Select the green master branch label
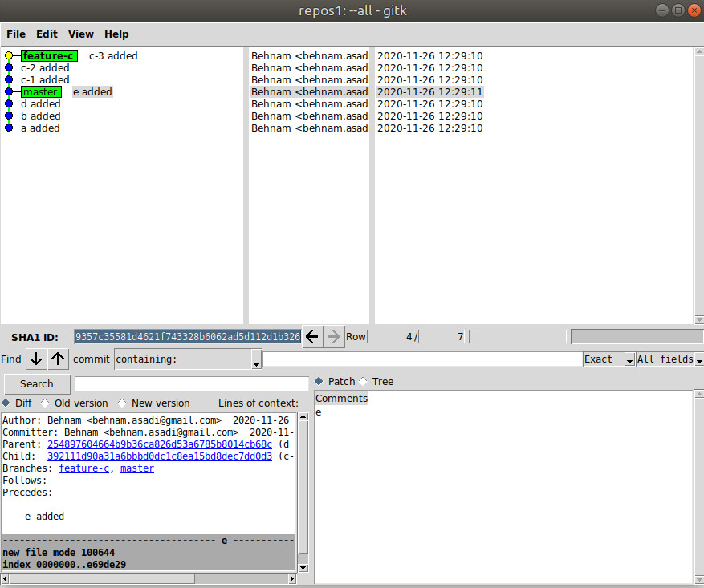Viewport: 704px width, 588px height. pyautogui.click(x=40, y=92)
